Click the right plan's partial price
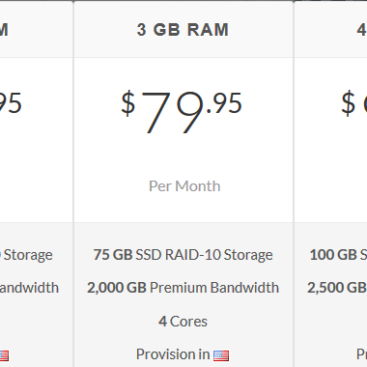The image size is (367, 367). point(354,103)
